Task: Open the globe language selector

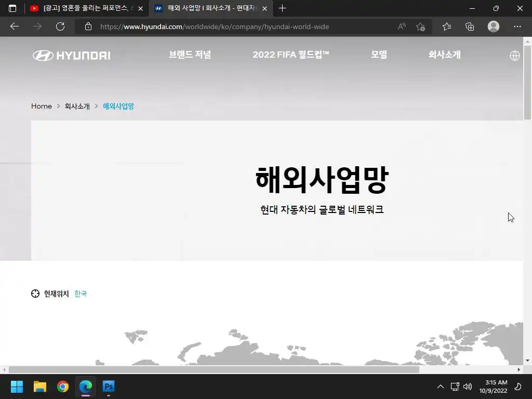Action: point(514,55)
